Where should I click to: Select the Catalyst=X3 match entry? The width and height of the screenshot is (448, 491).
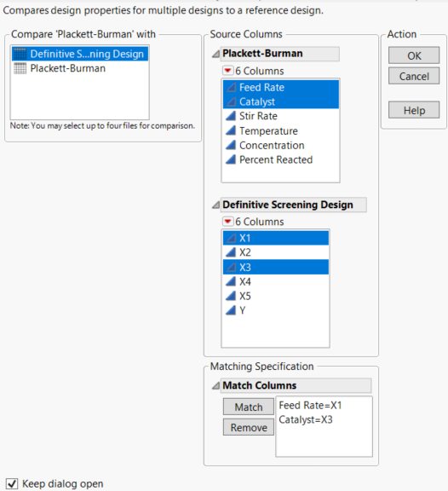pos(306,419)
